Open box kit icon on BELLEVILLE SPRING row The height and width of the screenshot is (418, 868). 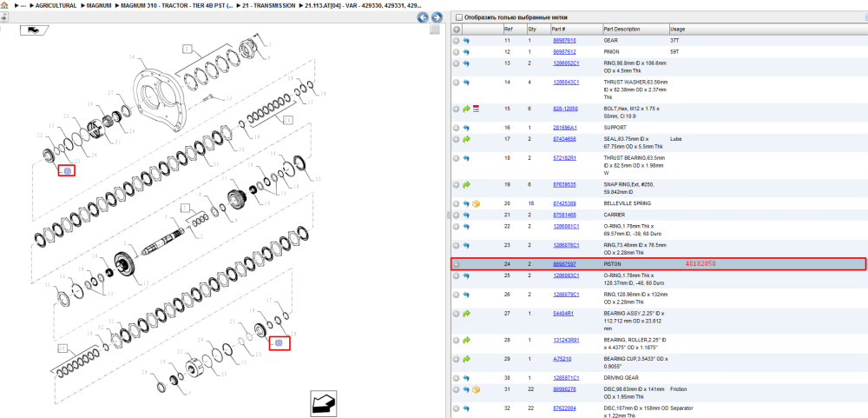476,203
